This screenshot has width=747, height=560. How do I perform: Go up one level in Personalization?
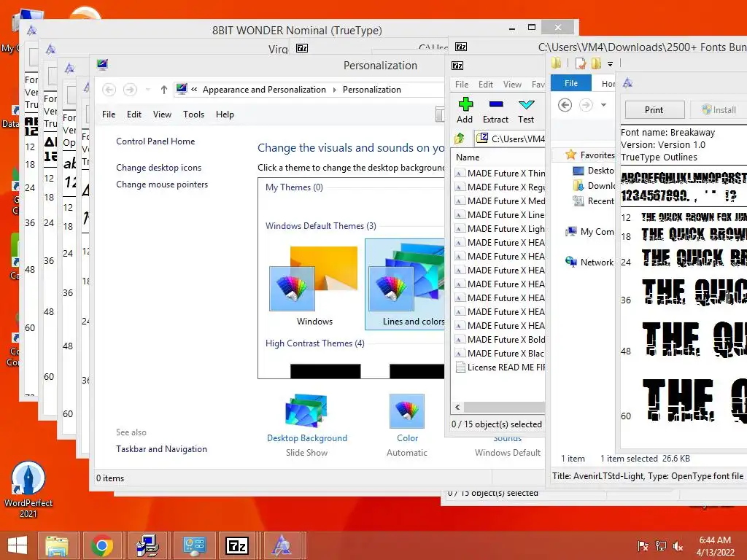(x=164, y=90)
